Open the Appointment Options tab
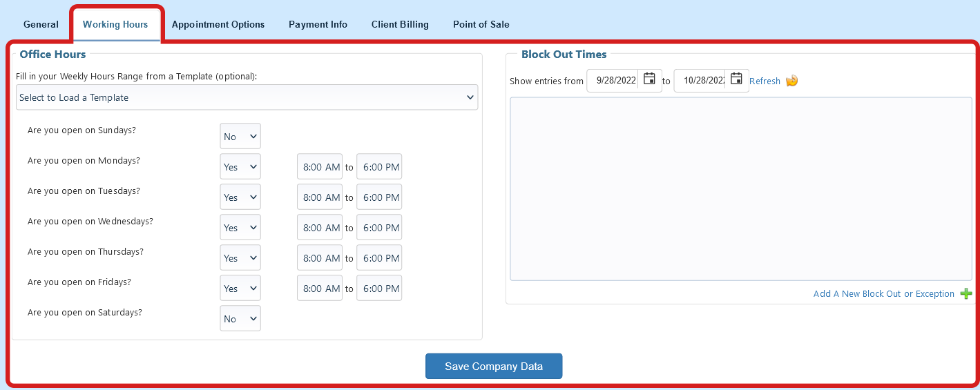Screen dimensions: 980x390 point(218,24)
